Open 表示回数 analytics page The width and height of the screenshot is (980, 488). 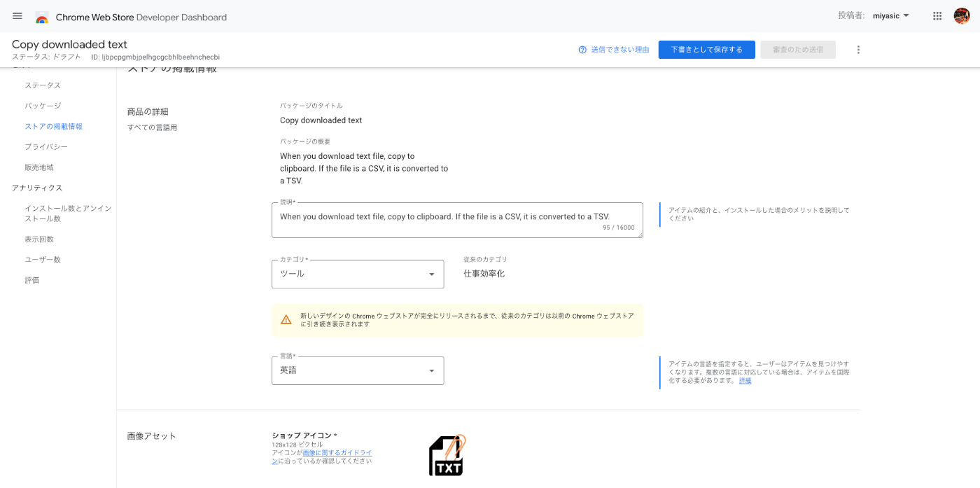[x=39, y=239]
